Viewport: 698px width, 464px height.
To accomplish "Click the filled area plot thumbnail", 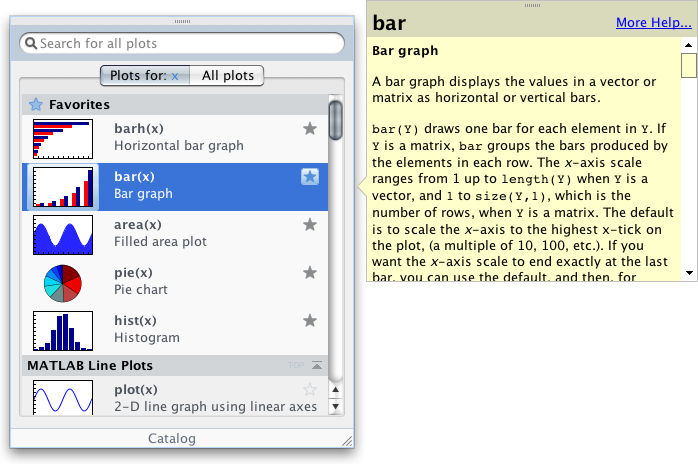I will click(62, 235).
